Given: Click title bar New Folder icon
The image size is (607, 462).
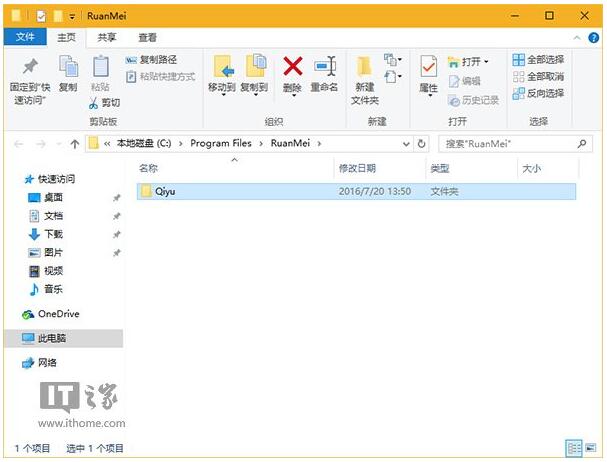Looking at the screenshot, I should pos(58,16).
